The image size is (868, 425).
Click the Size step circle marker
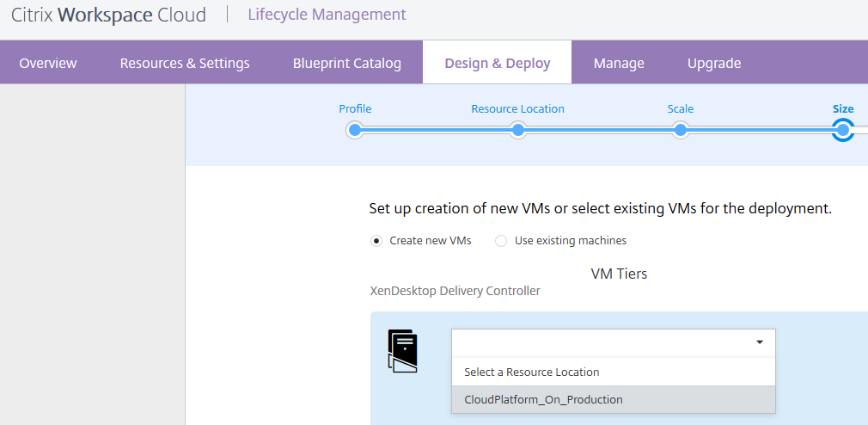point(843,130)
